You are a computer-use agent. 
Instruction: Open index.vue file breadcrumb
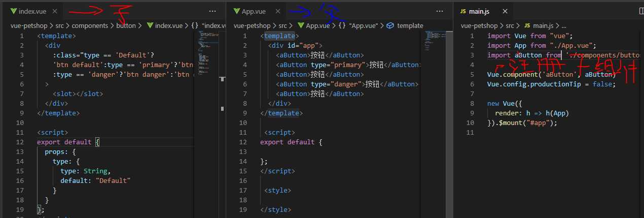[164, 25]
